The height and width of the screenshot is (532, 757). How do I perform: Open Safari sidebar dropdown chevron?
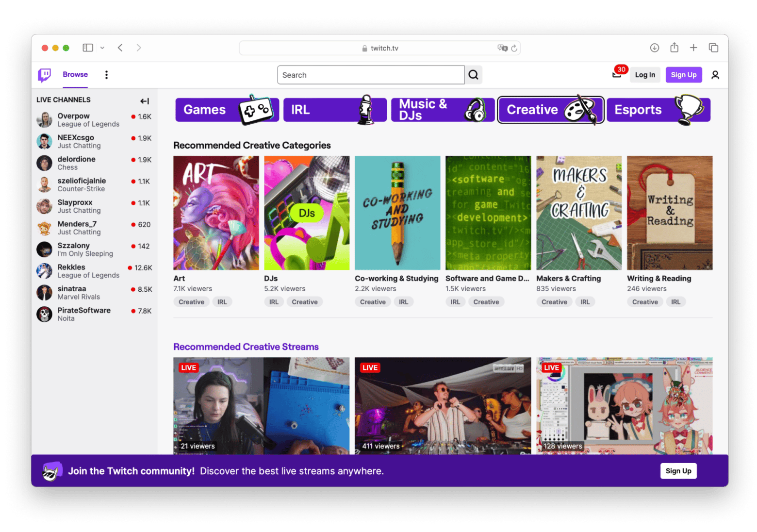102,48
